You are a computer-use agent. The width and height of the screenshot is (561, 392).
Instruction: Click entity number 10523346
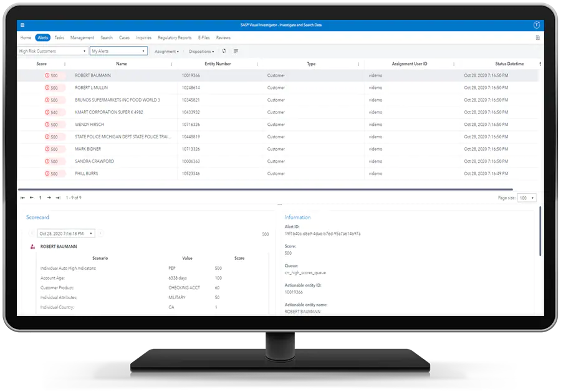coord(191,173)
